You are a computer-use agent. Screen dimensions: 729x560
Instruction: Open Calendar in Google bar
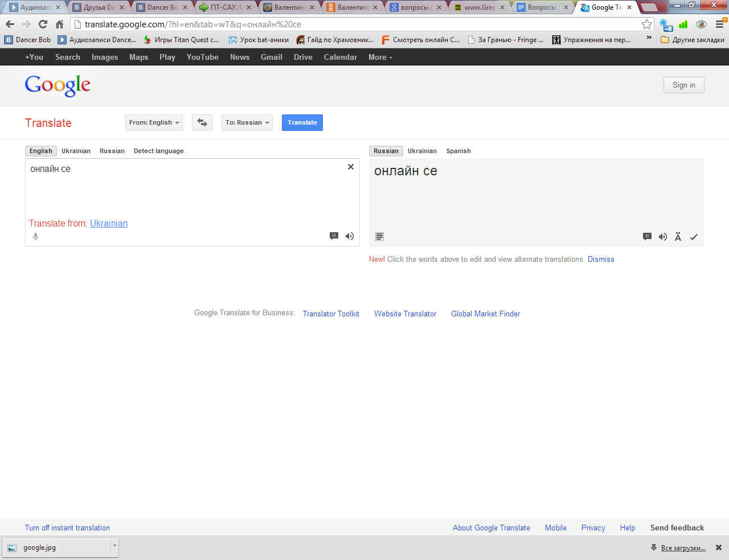point(341,57)
